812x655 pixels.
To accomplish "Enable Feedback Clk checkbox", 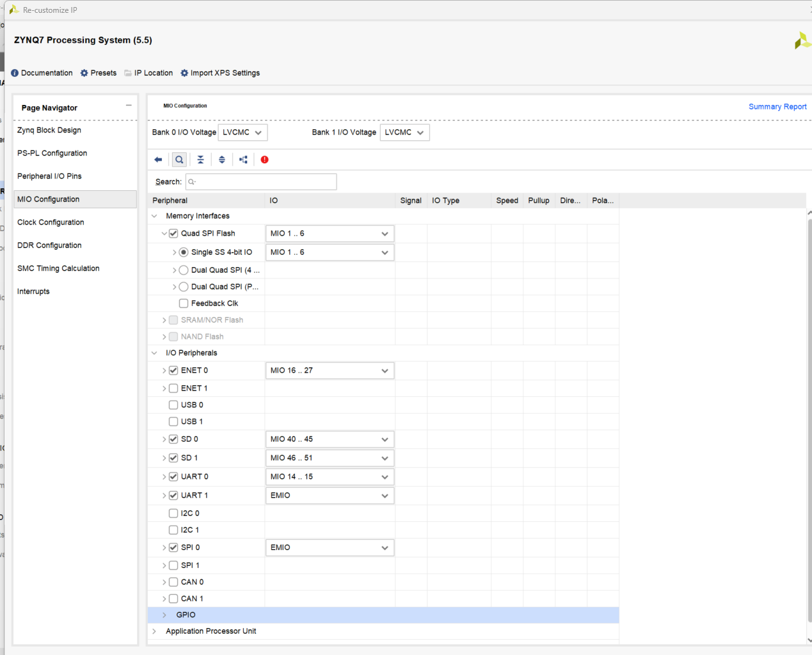I will coord(184,303).
